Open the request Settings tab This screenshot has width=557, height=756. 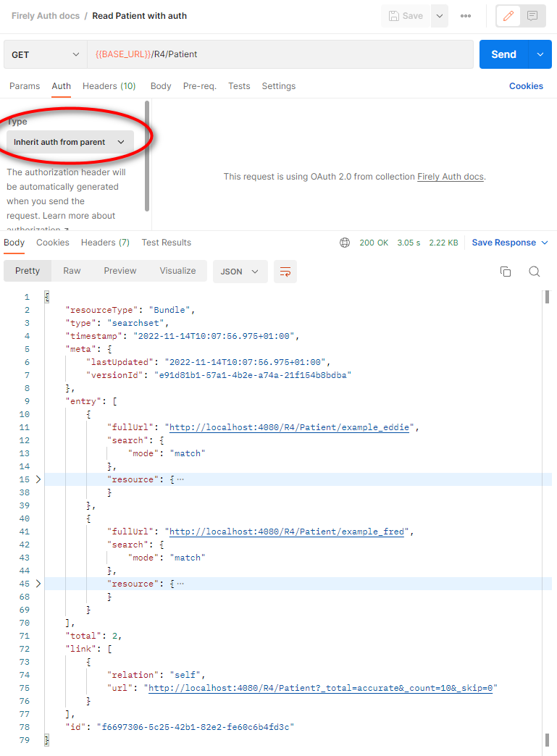tap(279, 86)
